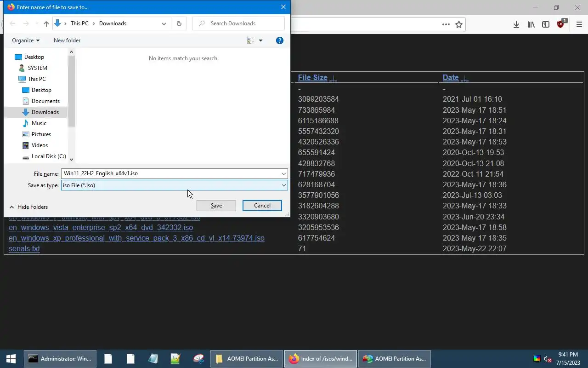Open the colorful display tray icon
This screenshot has width=588, height=368.
point(537,359)
